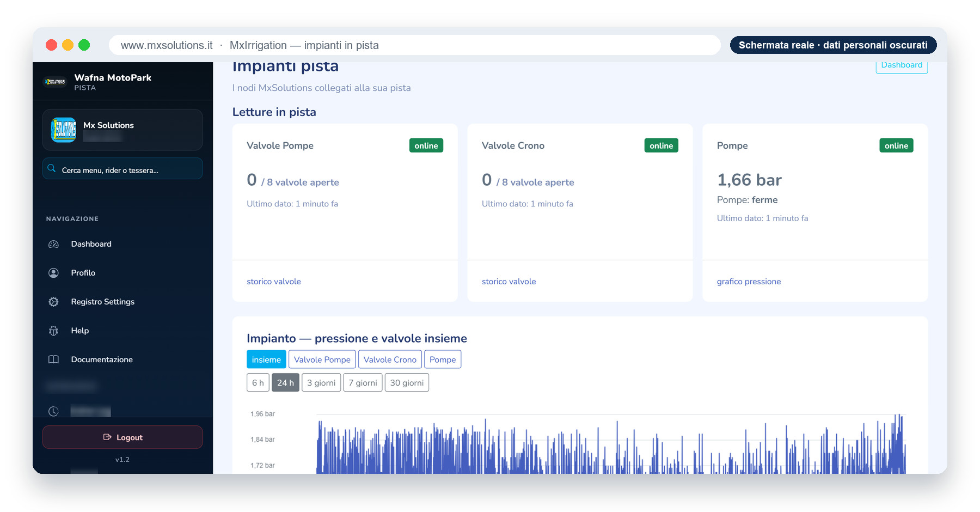Click the online badge on Pompe card

pos(897,145)
